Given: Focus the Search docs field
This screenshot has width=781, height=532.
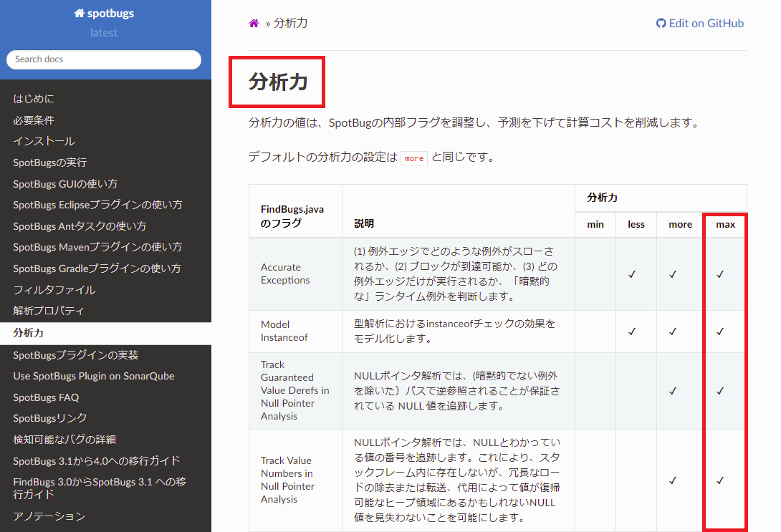Looking at the screenshot, I should 104,59.
